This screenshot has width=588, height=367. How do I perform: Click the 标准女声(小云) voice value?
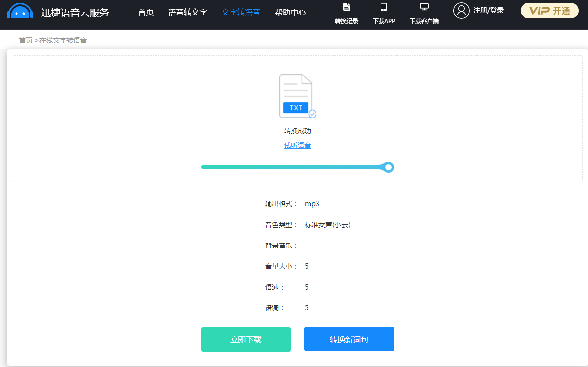pos(328,225)
